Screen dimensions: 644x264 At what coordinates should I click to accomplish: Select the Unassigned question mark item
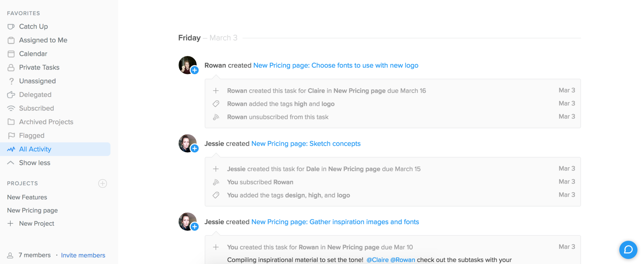[37, 81]
